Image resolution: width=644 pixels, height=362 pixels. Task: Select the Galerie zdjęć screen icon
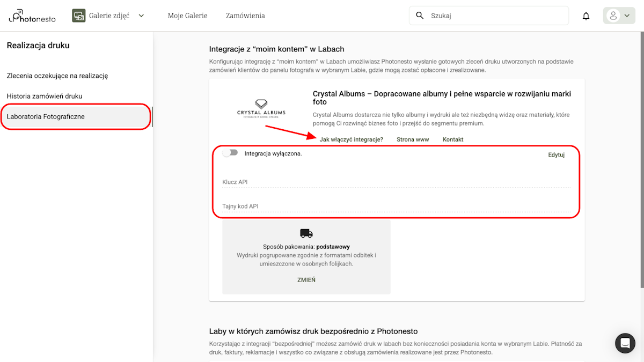[78, 16]
